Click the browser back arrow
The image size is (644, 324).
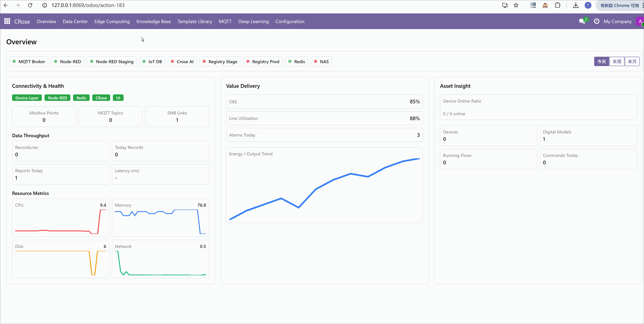tap(6, 5)
